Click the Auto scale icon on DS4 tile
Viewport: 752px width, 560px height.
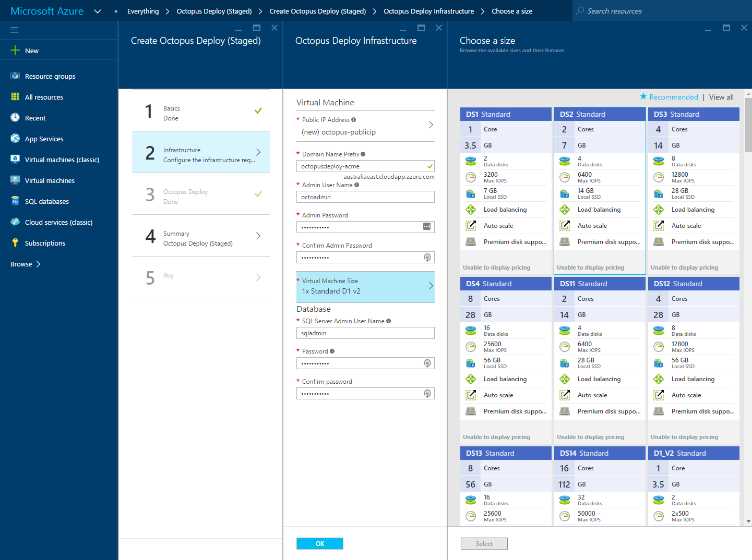471,395
